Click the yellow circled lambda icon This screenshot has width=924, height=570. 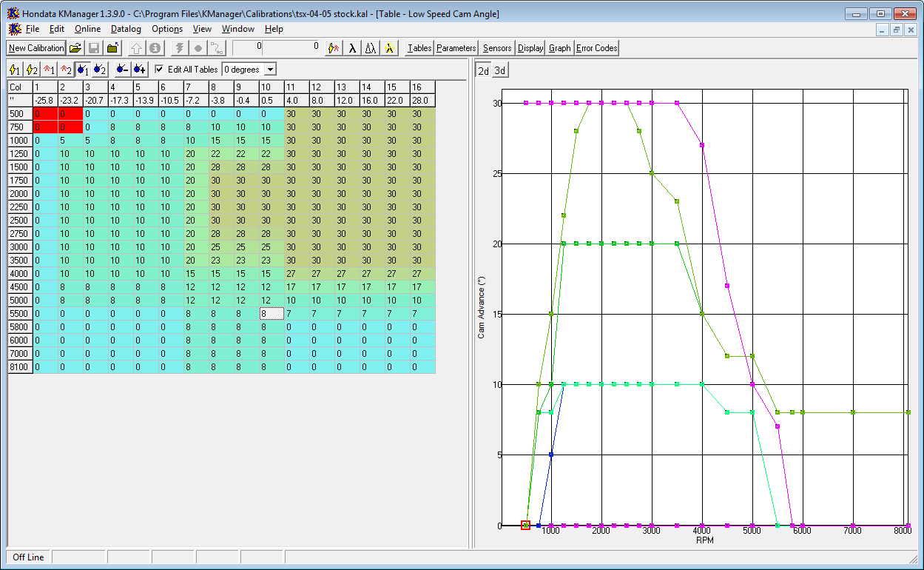[389, 48]
